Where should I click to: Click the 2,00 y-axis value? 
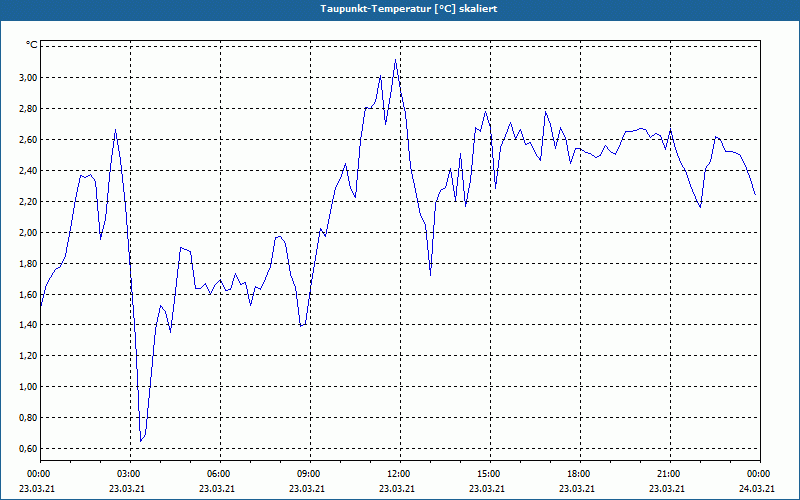(x=29, y=232)
